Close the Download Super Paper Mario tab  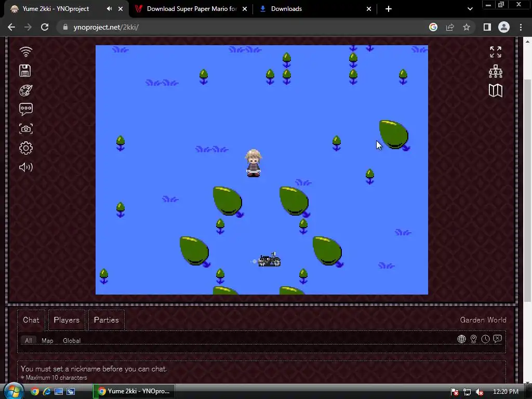click(245, 9)
